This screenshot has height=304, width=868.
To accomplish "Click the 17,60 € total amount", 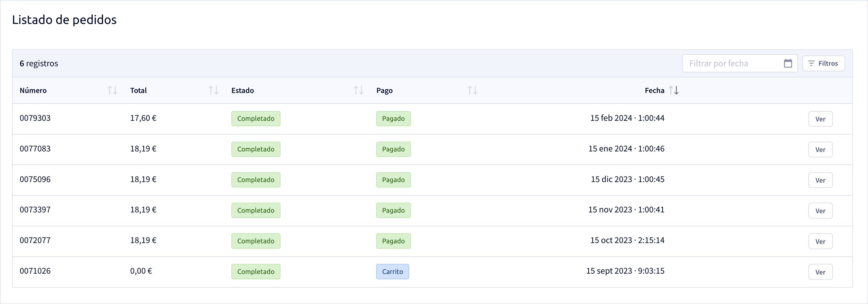I will [x=143, y=118].
